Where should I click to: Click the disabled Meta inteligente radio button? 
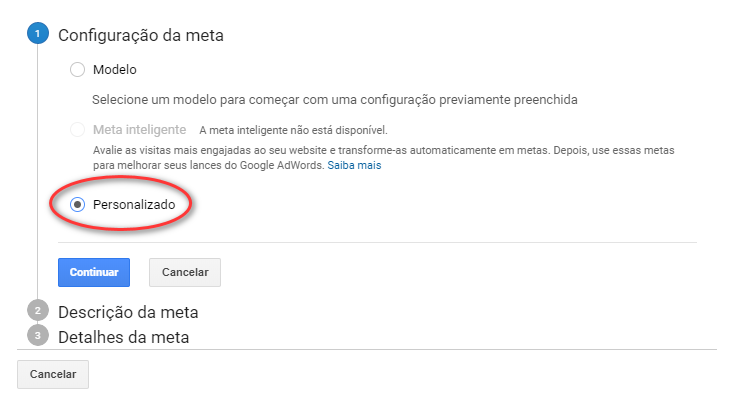pos(78,130)
